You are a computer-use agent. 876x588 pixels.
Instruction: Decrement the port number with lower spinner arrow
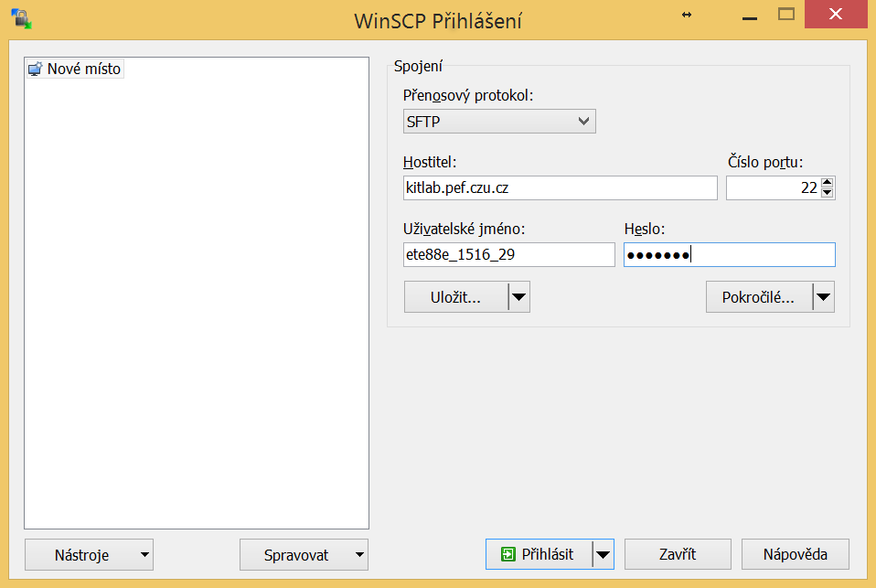click(828, 192)
